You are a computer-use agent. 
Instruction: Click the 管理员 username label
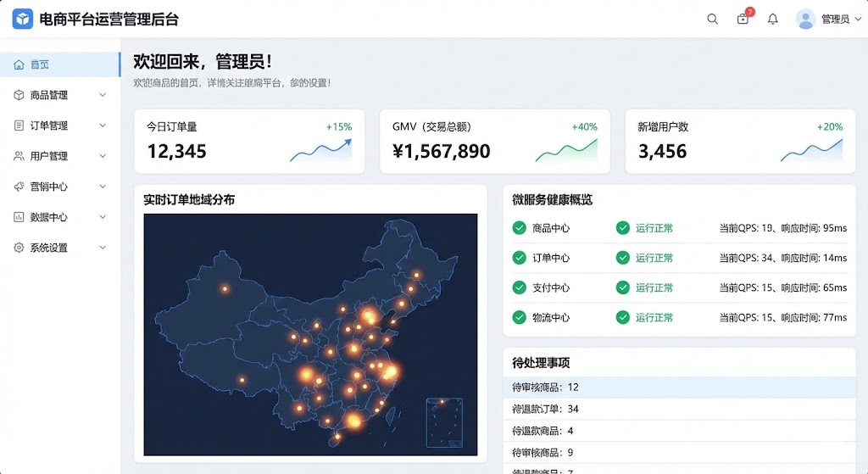(x=835, y=19)
